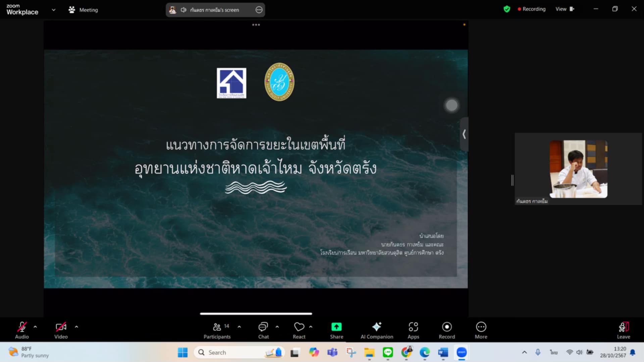
Task: Click the Recording indicator
Action: [531, 9]
